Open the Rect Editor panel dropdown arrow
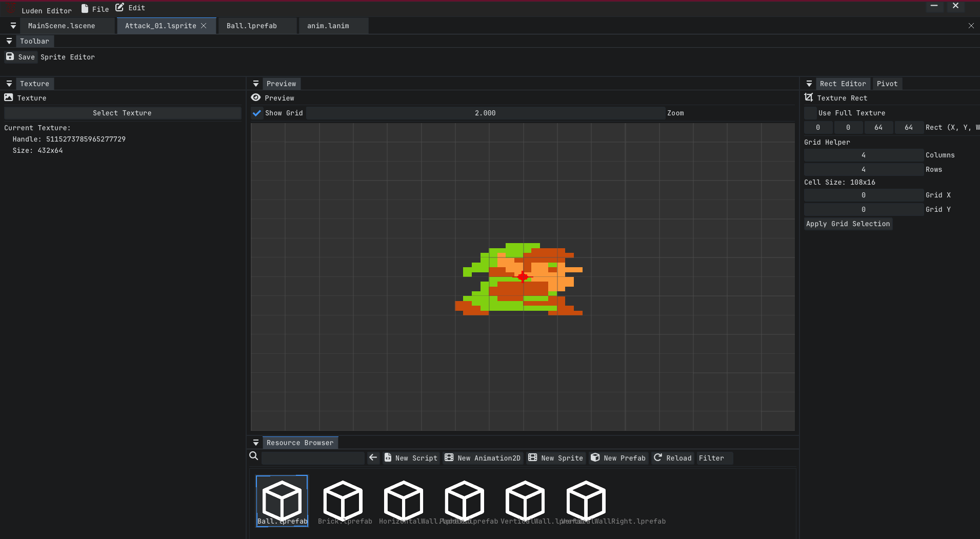 809,84
